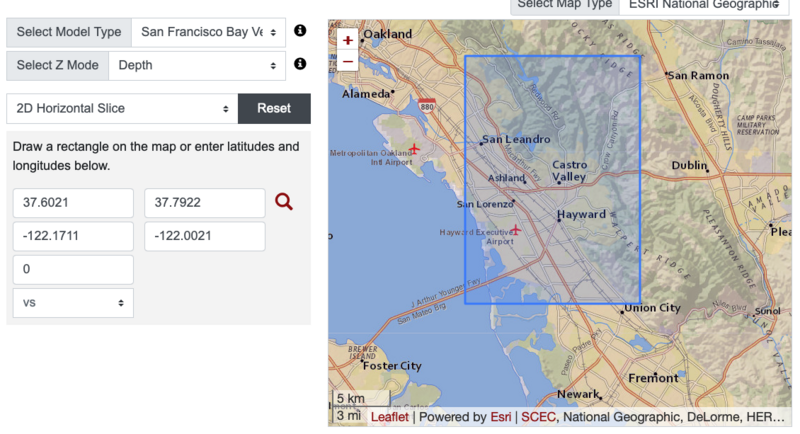Follow the Esri link in attribution

pyautogui.click(x=501, y=417)
